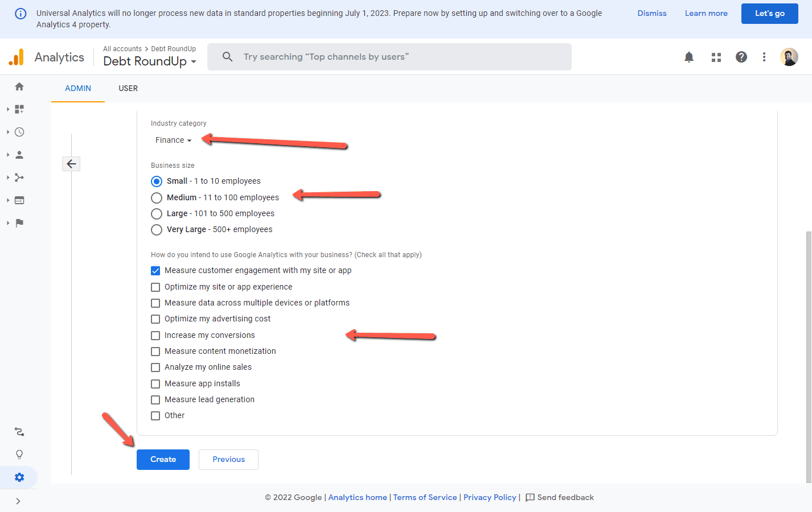Expand Conversions section arrow in sidebar

click(x=8, y=223)
